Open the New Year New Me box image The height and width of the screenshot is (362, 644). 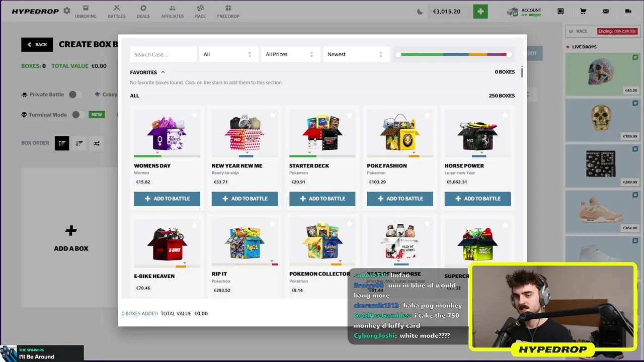pyautogui.click(x=245, y=133)
